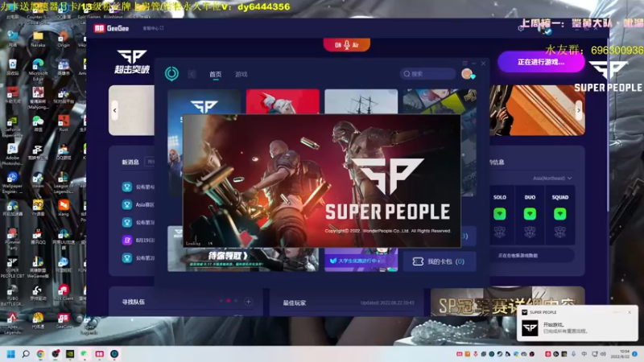The image size is (644, 362).
Task: Open Adobe Photoshop desktop shortcut
Action: click(12, 154)
